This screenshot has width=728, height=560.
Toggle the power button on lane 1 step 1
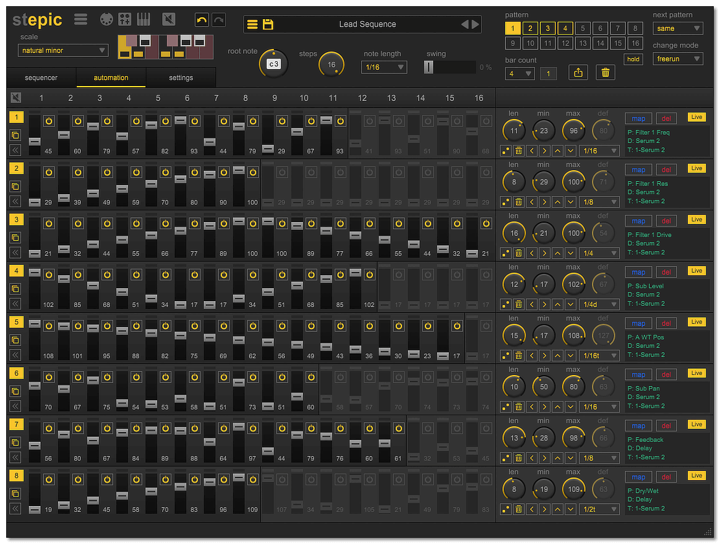point(49,121)
